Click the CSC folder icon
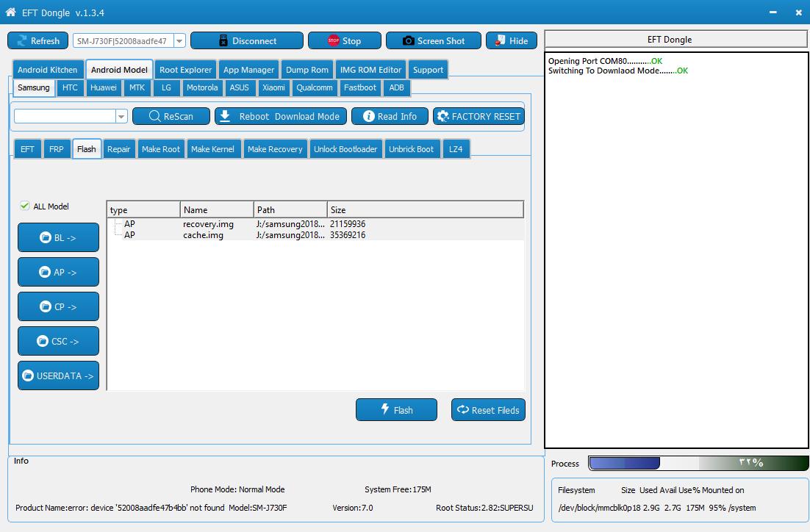 point(43,341)
